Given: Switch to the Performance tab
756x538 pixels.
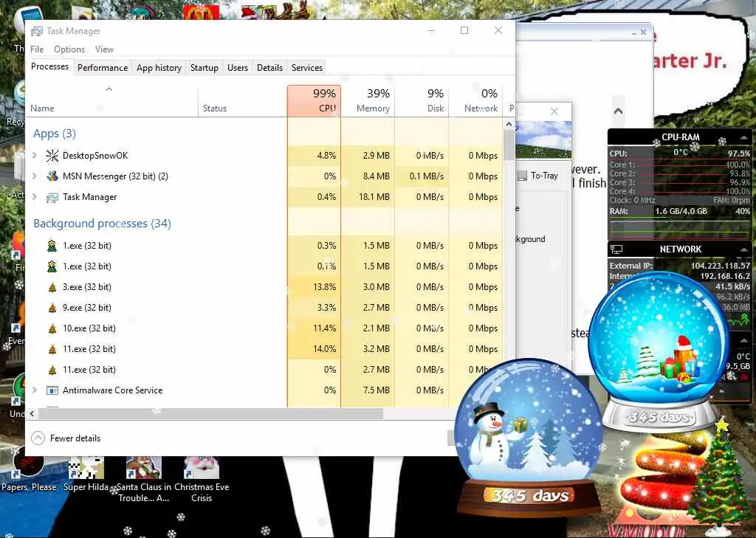Looking at the screenshot, I should tap(103, 68).
